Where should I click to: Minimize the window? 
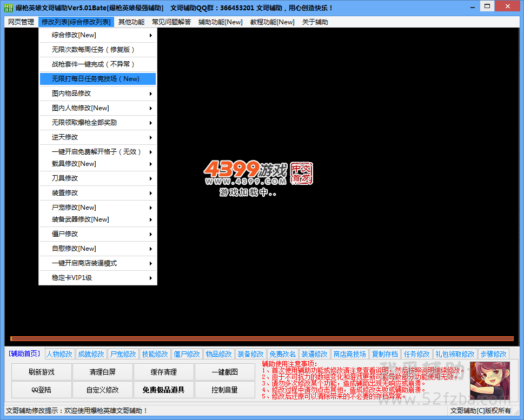pyautogui.click(x=473, y=6)
